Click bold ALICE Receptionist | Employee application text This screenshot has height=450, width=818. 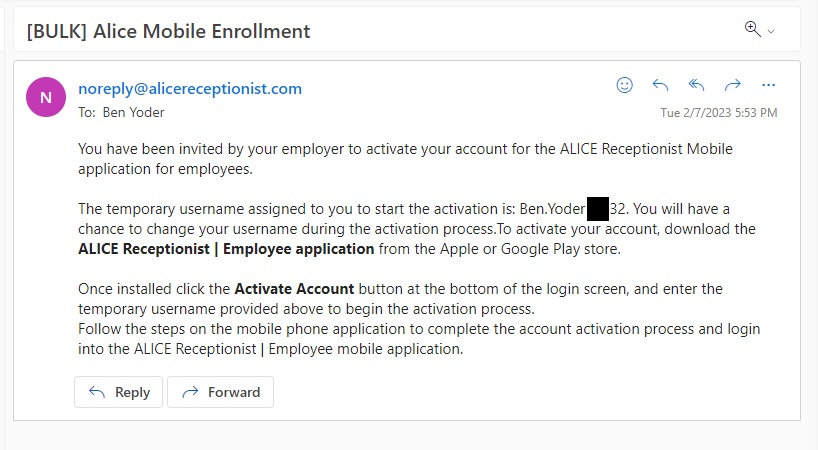226,249
